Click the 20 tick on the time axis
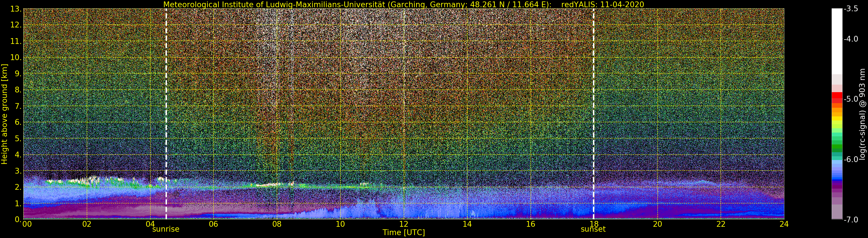Viewport: 868px width, 238px height. coord(657,224)
